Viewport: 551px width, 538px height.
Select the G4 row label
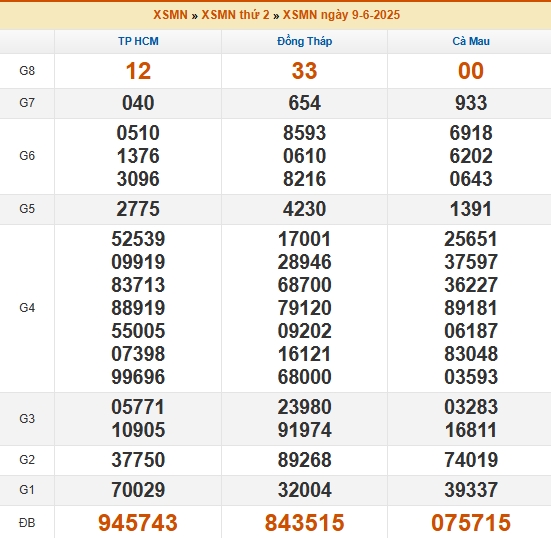(x=27, y=308)
